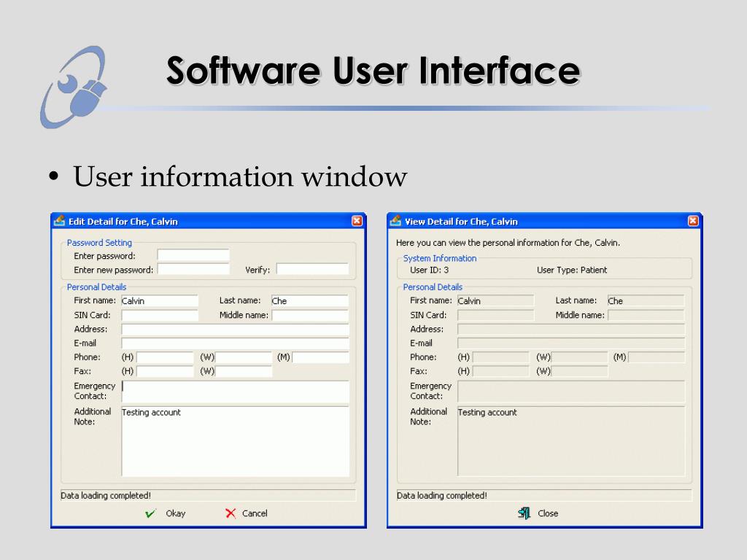
Task: Click the 'Password Setting' group label
Action: (x=99, y=242)
